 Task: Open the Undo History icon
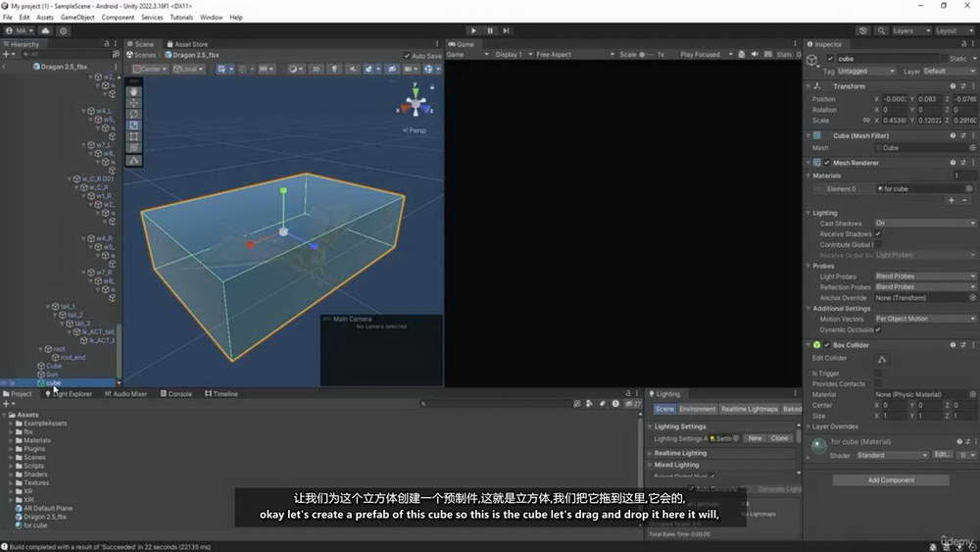coord(863,30)
